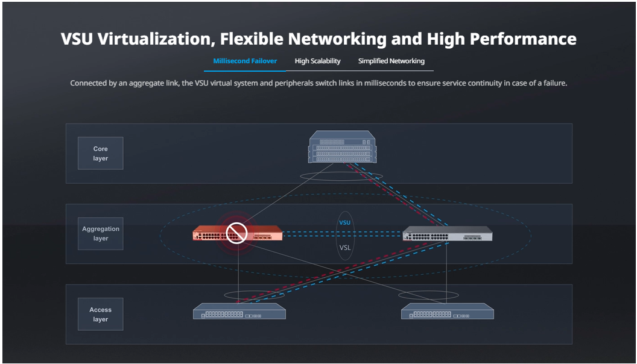This screenshot has height=364, width=637.
Task: Click the Access layer label box
Action: click(101, 314)
